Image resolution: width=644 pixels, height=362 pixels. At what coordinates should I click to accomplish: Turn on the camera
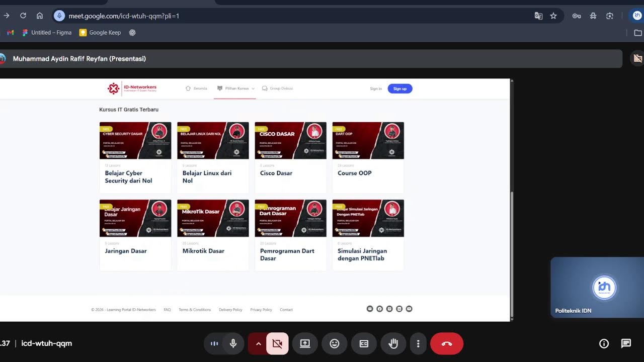277,344
